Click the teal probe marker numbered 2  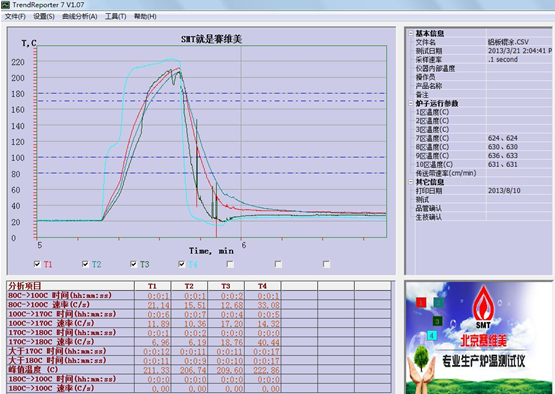[438, 303]
